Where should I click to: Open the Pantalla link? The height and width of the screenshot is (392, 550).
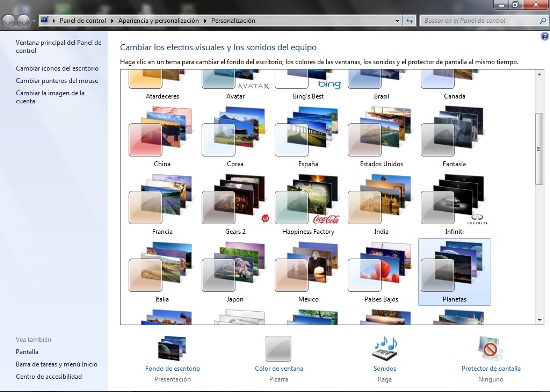pyautogui.click(x=27, y=352)
